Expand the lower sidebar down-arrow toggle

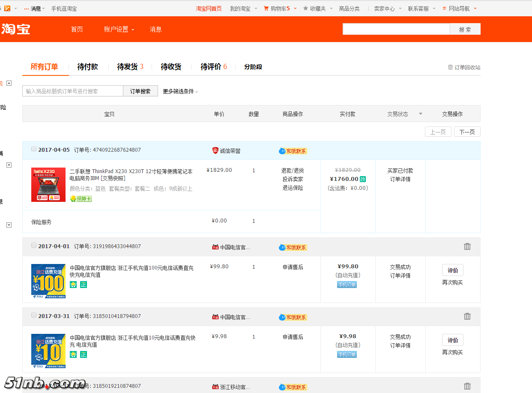[x=9, y=225]
